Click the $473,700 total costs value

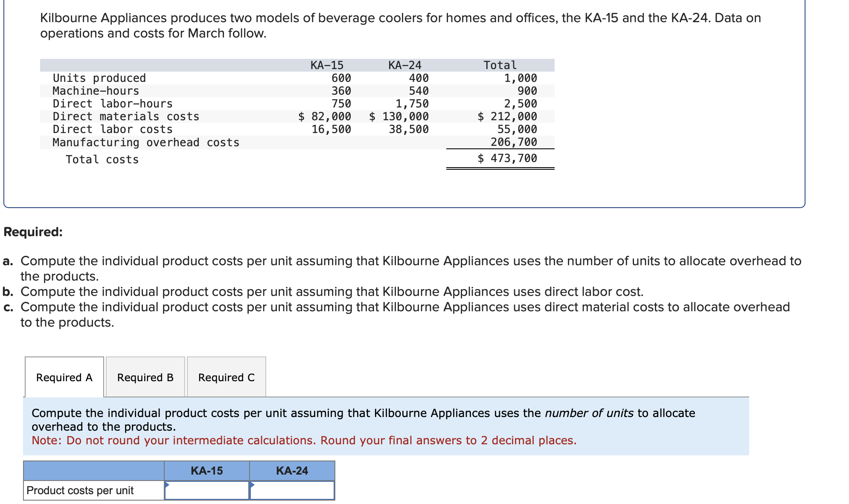tap(507, 158)
